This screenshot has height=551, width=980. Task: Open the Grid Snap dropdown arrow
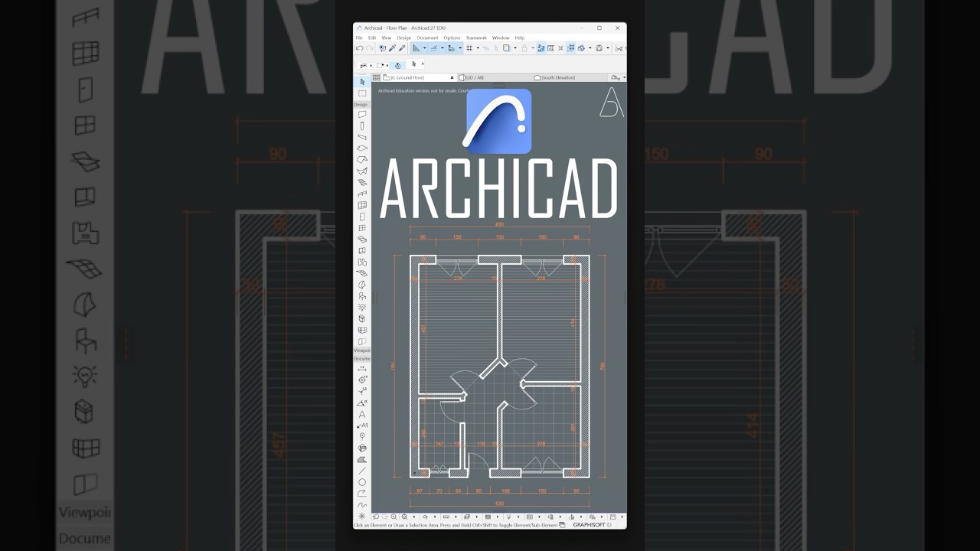tap(478, 48)
